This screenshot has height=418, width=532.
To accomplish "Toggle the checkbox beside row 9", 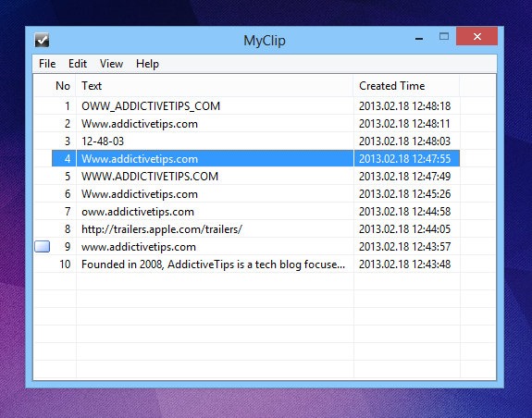I will 42,247.
